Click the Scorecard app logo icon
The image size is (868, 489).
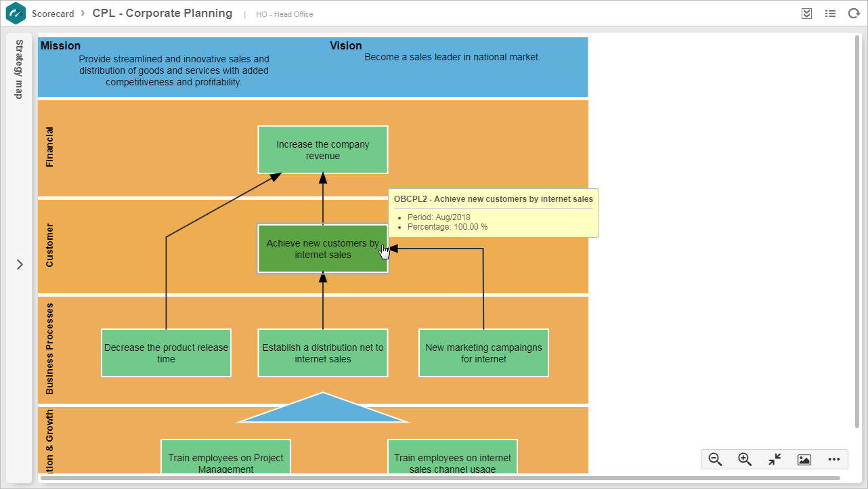point(15,14)
